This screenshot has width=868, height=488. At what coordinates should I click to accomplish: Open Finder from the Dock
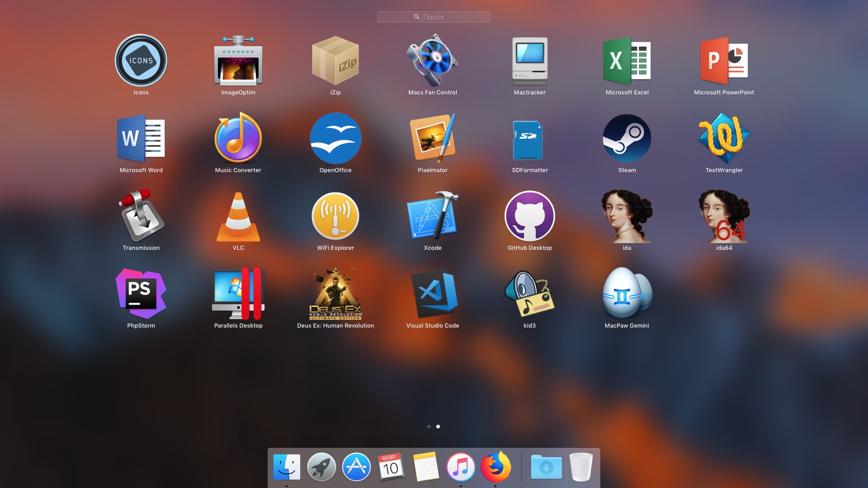[x=287, y=467]
